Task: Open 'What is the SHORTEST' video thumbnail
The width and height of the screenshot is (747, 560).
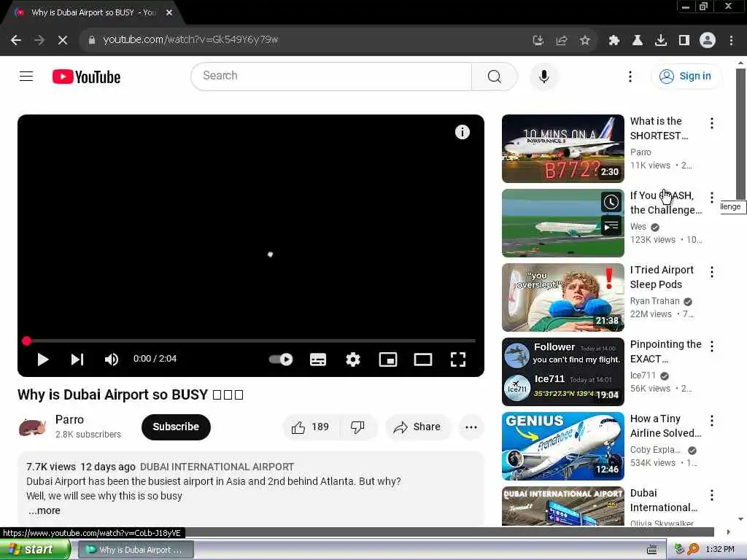Action: (562, 149)
